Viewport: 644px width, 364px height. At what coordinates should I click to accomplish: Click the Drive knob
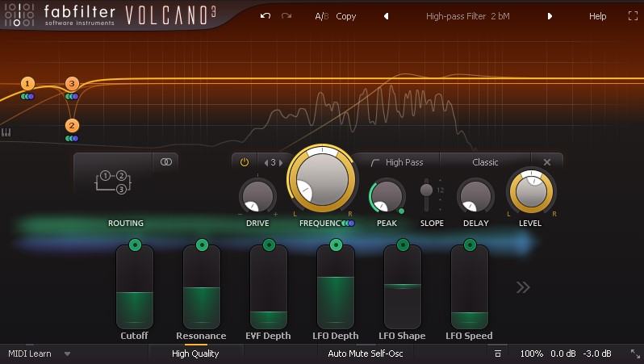257,195
